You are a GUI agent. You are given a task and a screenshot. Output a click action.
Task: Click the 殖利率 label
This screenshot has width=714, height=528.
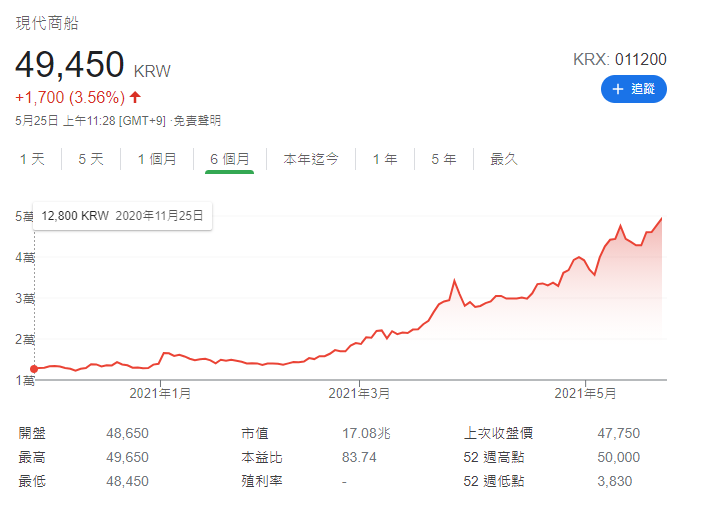pos(262,481)
